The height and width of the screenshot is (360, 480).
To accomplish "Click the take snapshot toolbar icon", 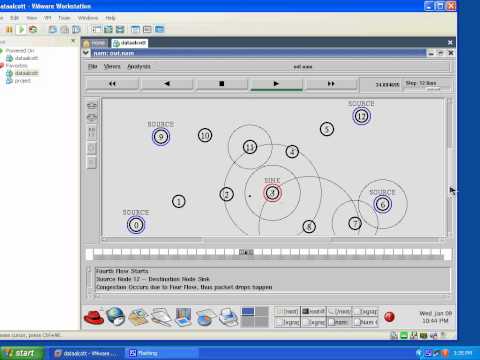I will pos(52,29).
